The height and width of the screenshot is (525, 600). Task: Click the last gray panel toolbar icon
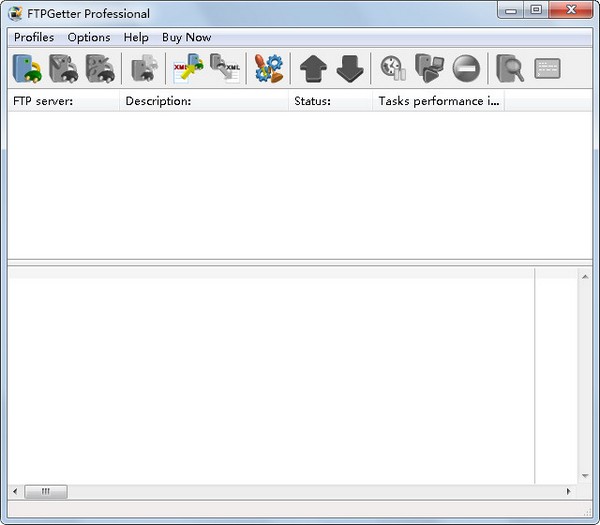(547, 68)
